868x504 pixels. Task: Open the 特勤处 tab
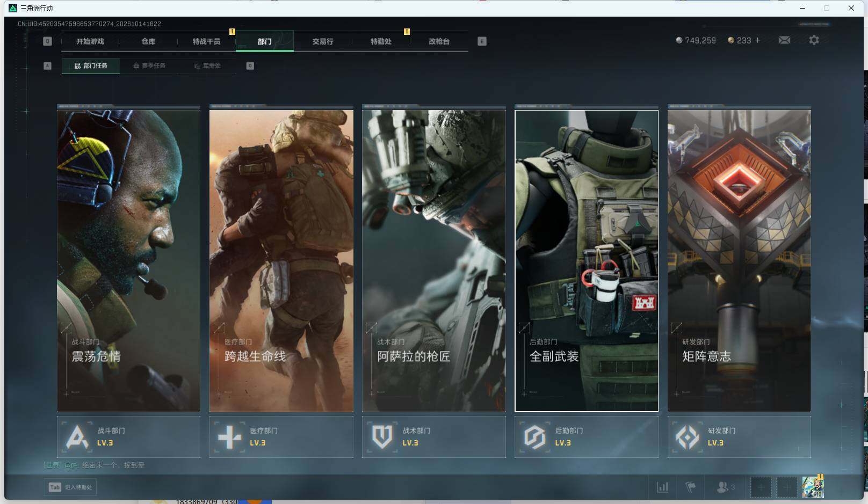click(381, 41)
